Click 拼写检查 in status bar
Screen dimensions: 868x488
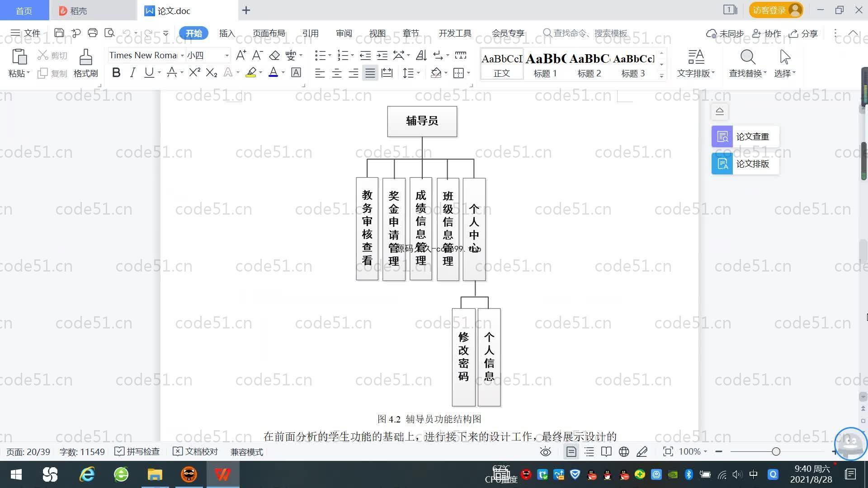point(137,451)
